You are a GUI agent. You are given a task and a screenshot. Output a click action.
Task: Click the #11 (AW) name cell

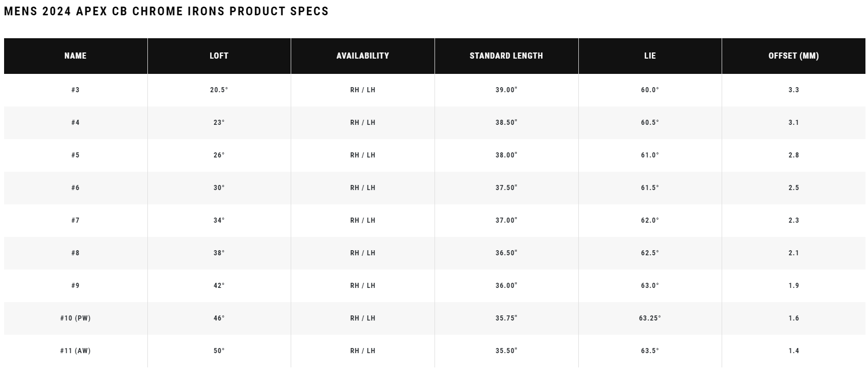[75, 351]
